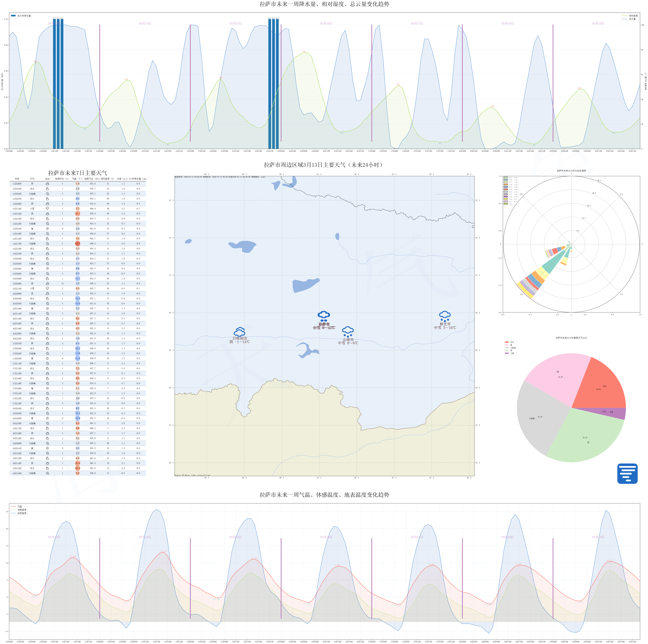Image resolution: width=648 pixels, height=644 pixels.
Task: Click the 03月16日 date label in precipitation chart
Action: click(x=326, y=23)
